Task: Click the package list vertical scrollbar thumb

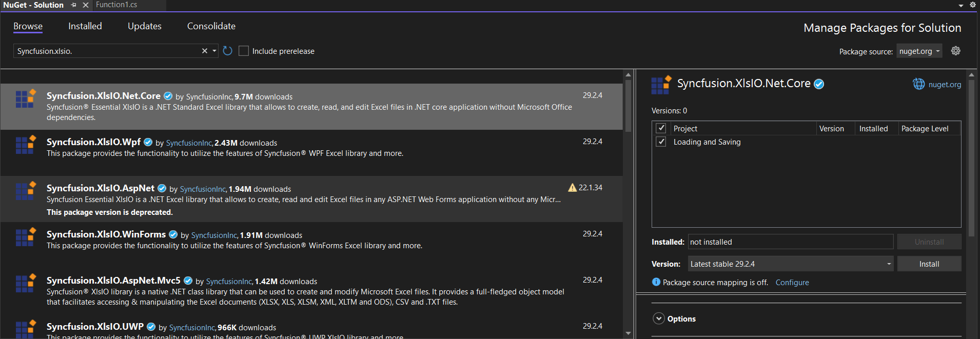Action: [628, 105]
